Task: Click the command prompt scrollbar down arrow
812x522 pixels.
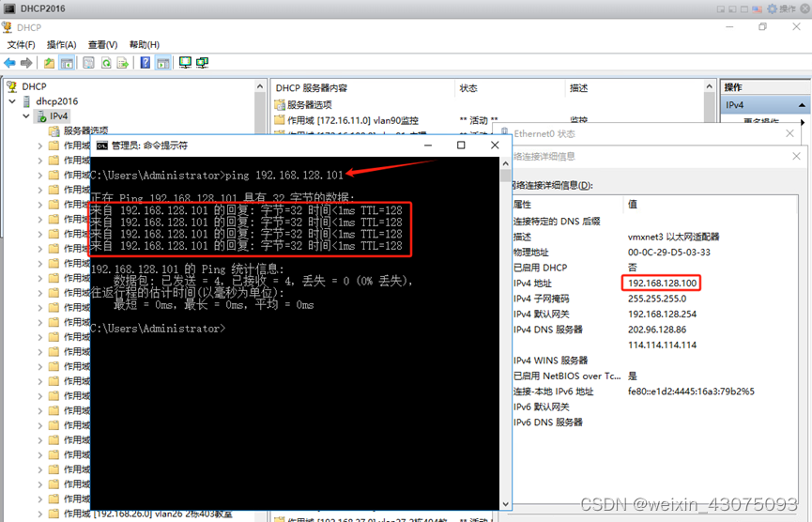Action: (x=505, y=504)
